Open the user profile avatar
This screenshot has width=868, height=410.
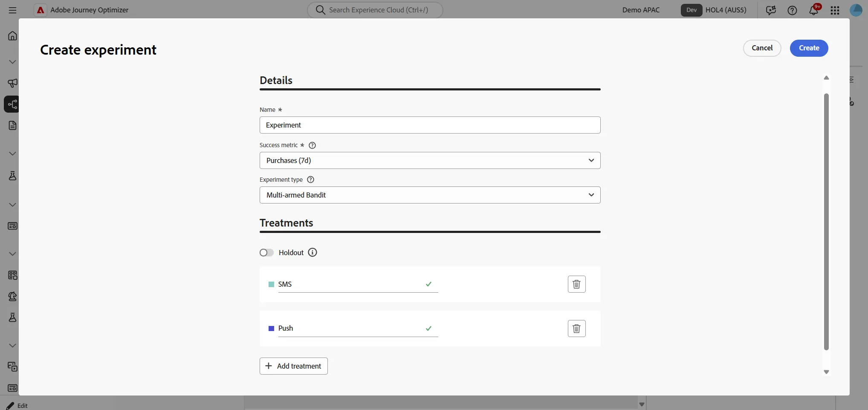pos(856,10)
